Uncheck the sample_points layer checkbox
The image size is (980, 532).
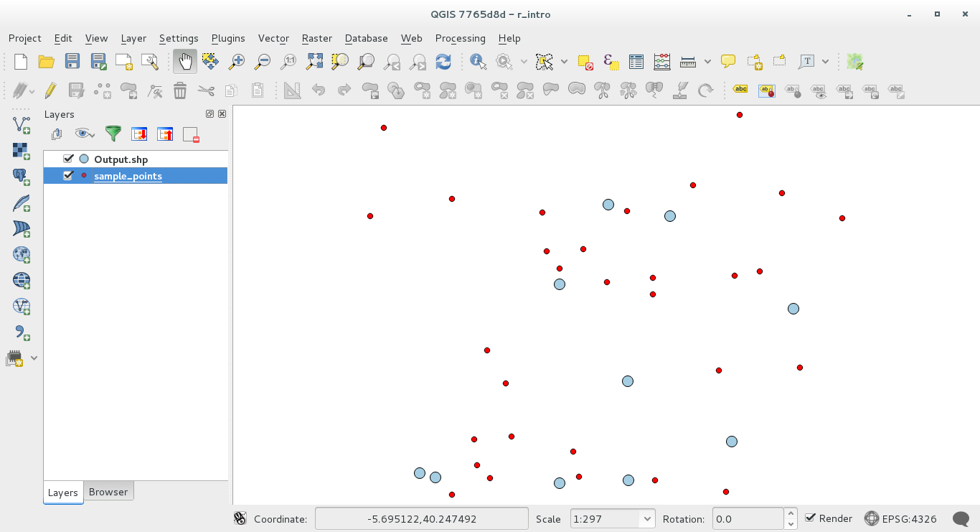pyautogui.click(x=69, y=175)
